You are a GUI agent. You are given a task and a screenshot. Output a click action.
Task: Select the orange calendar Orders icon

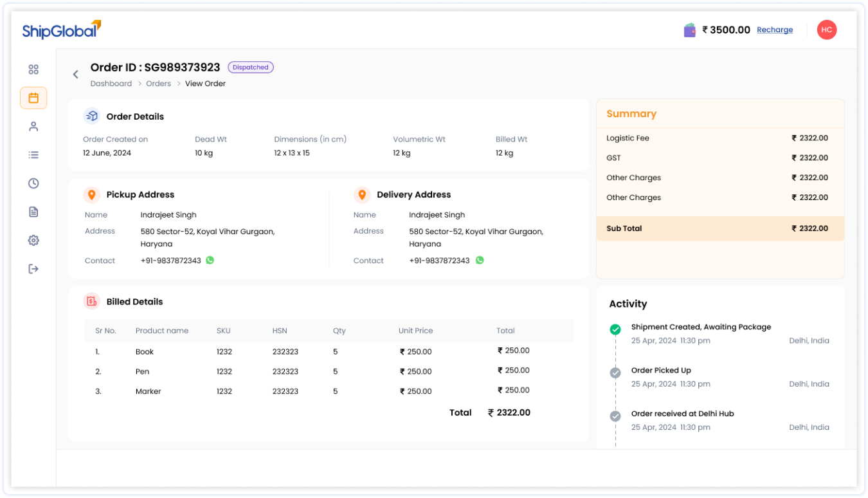coord(33,98)
